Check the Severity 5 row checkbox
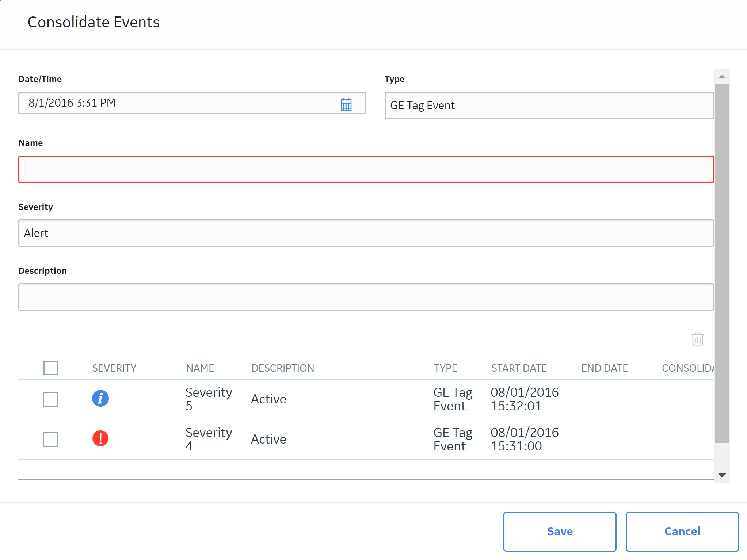 coord(50,399)
